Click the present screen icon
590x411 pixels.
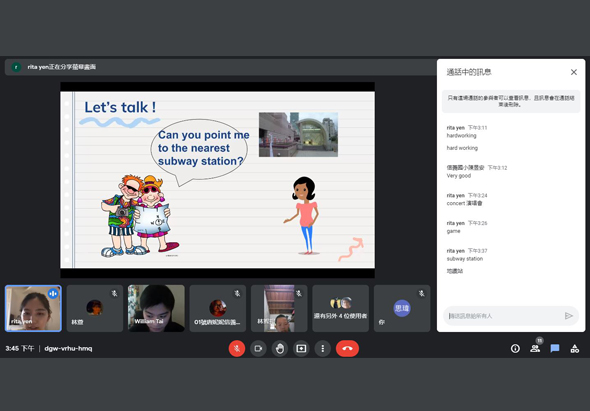(301, 349)
